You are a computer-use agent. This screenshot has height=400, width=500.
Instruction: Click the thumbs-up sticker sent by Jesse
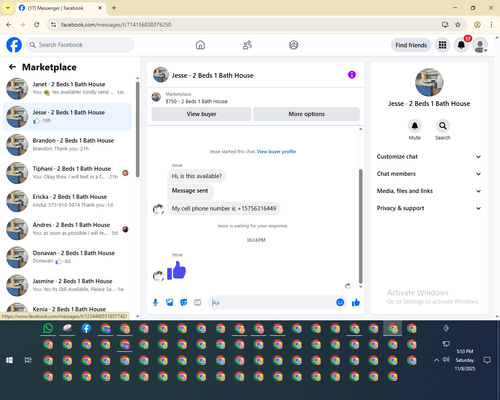coord(176,270)
